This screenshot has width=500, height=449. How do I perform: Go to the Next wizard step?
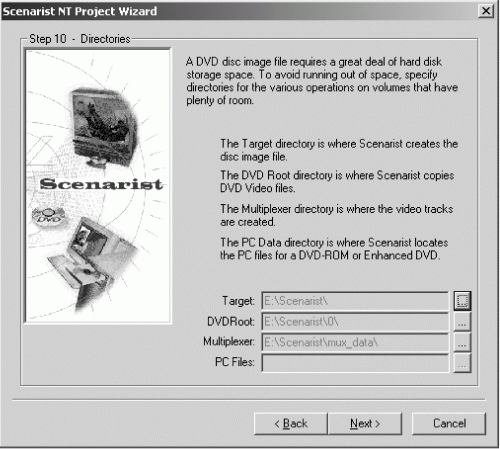point(365,424)
